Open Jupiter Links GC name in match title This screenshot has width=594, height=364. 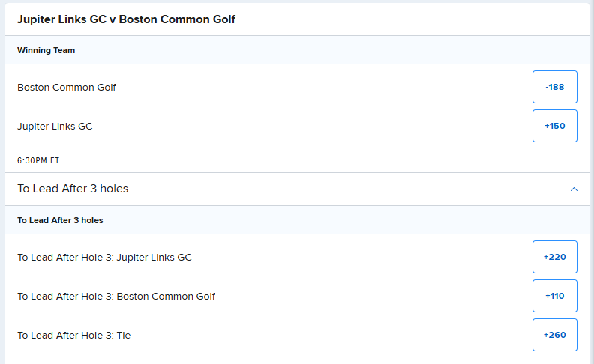click(x=62, y=19)
